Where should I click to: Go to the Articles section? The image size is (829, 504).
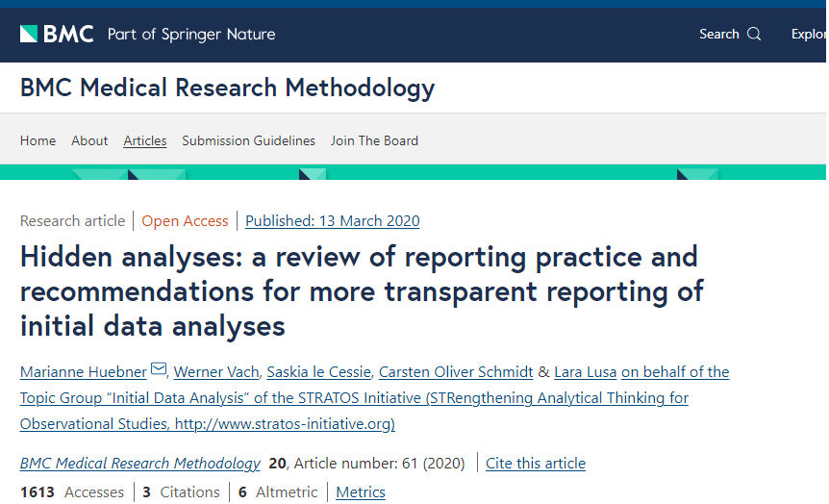[x=145, y=140]
